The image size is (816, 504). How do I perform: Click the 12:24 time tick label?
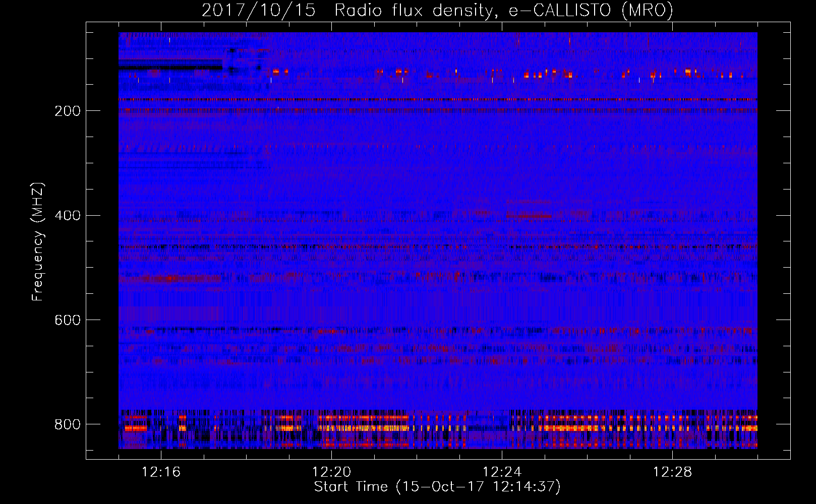coord(502,472)
